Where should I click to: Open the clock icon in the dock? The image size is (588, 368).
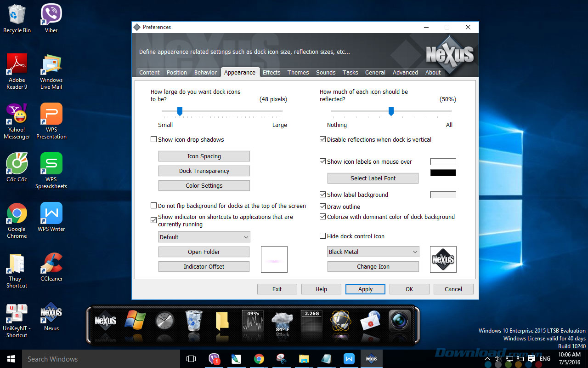pos(164,321)
